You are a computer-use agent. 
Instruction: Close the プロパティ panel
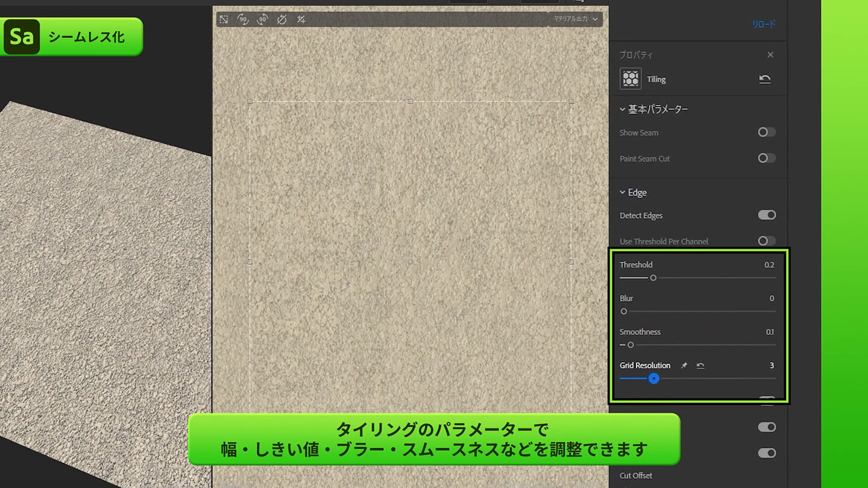770,55
